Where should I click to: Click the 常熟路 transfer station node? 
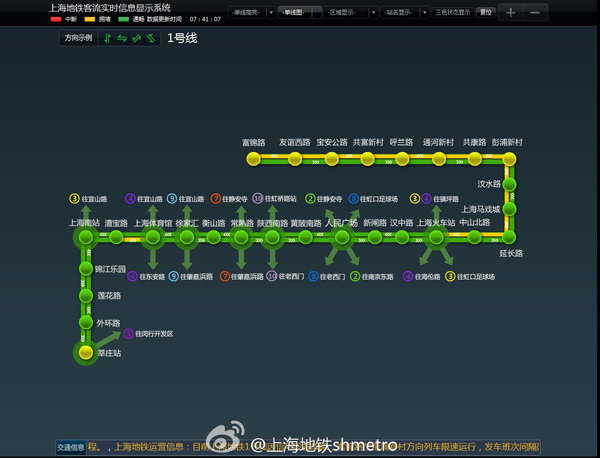click(241, 237)
